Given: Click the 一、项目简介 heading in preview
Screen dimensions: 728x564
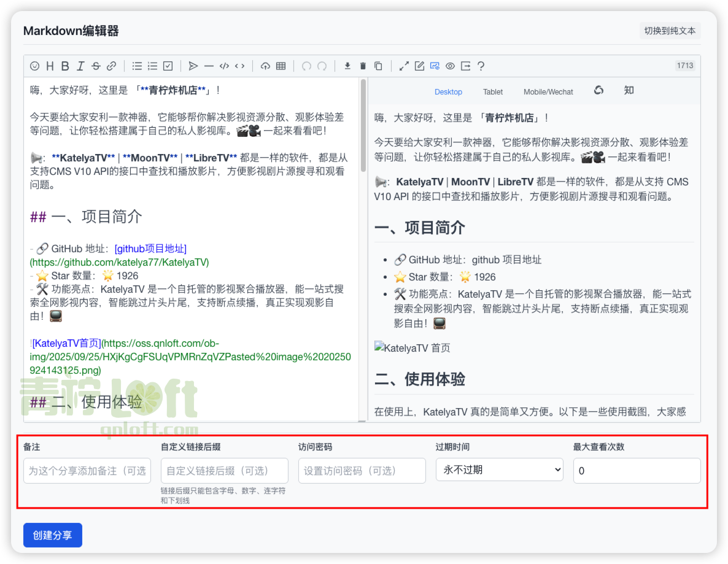Looking at the screenshot, I should (419, 228).
